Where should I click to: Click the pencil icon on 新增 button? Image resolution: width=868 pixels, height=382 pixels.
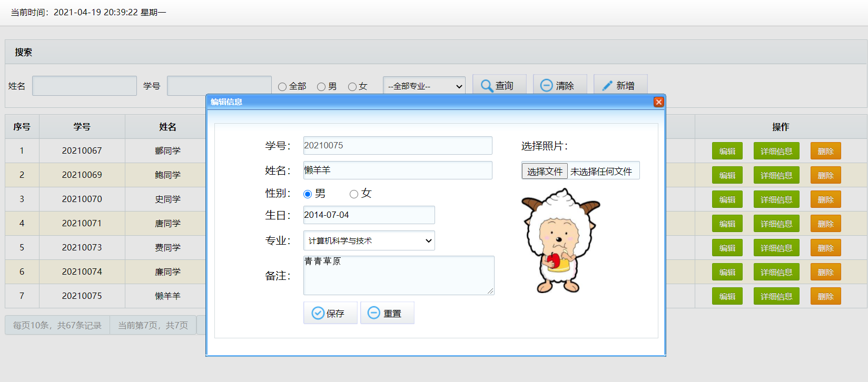point(607,85)
